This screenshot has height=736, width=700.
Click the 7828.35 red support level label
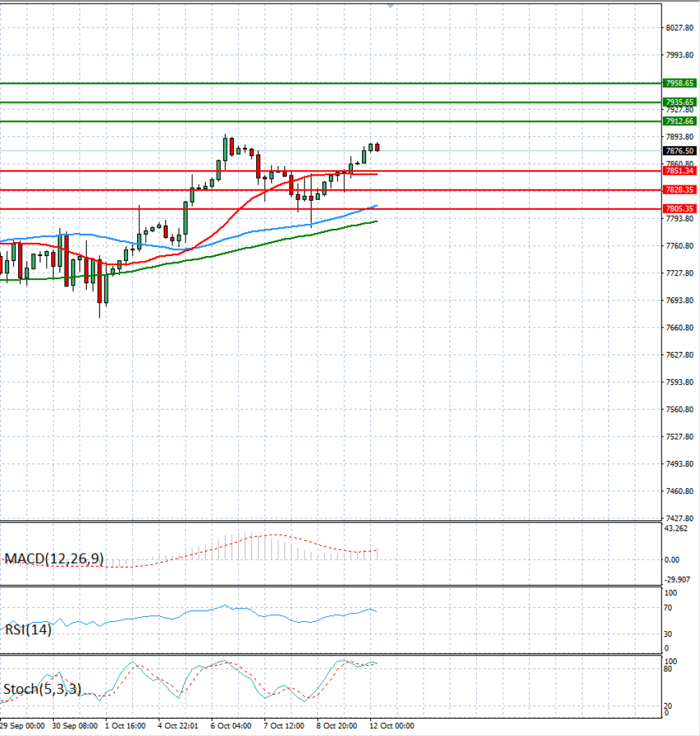[679, 190]
